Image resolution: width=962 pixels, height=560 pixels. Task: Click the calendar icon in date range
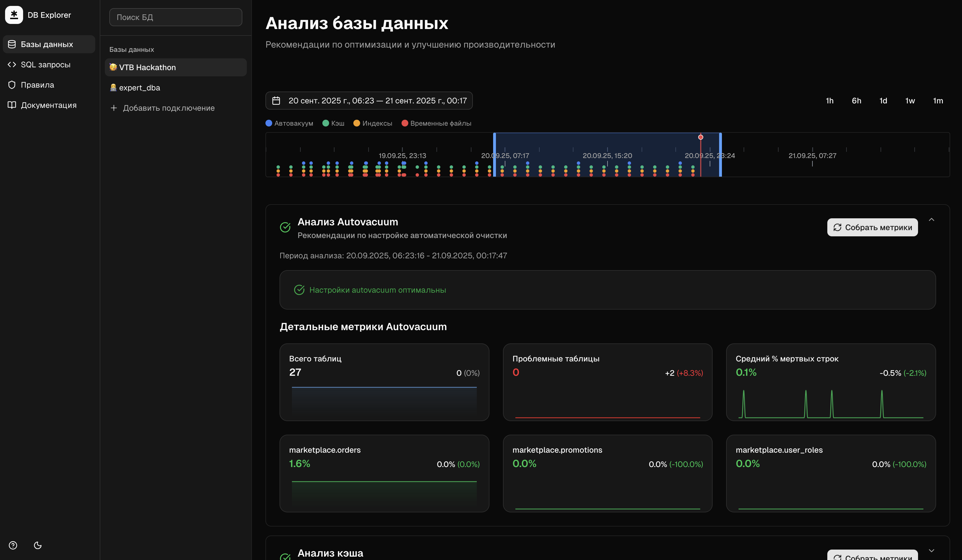(x=276, y=101)
